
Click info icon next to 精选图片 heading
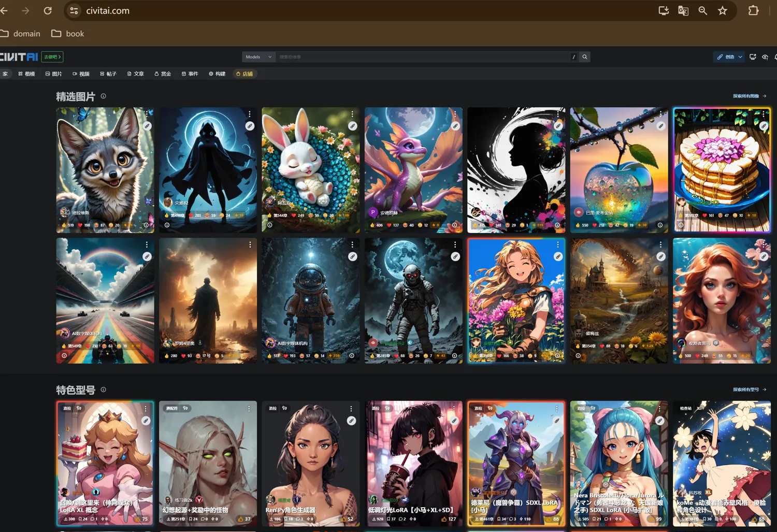(x=103, y=96)
